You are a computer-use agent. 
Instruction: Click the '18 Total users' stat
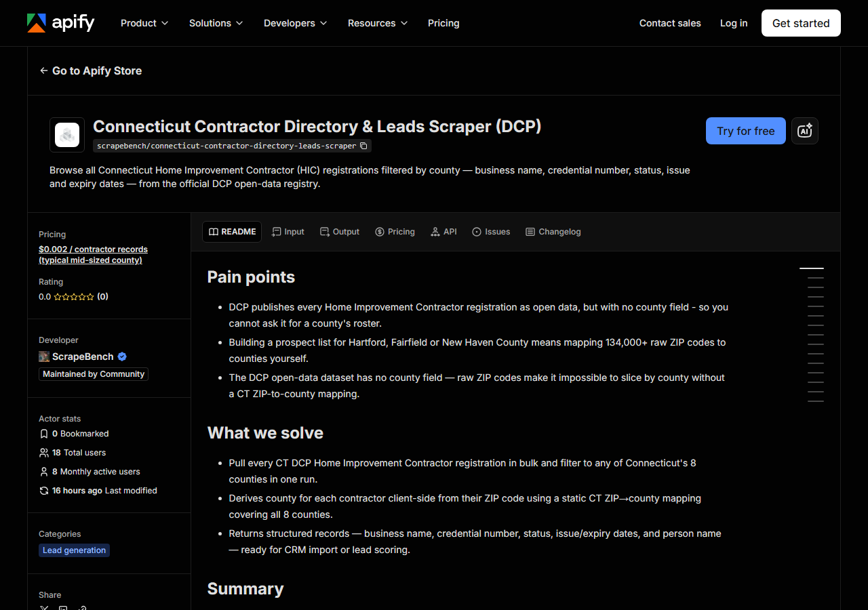point(73,453)
